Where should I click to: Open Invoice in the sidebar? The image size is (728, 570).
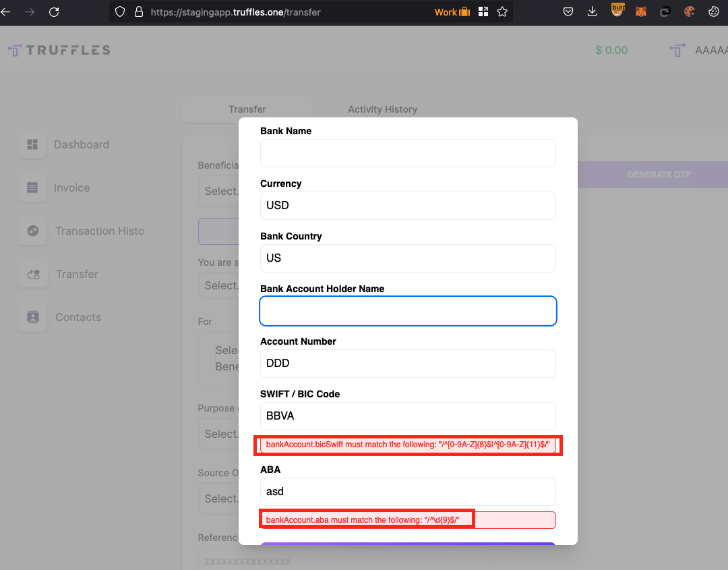tap(72, 188)
